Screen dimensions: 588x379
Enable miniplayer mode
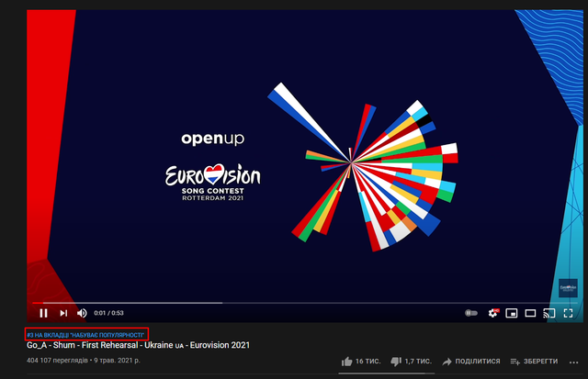click(512, 313)
